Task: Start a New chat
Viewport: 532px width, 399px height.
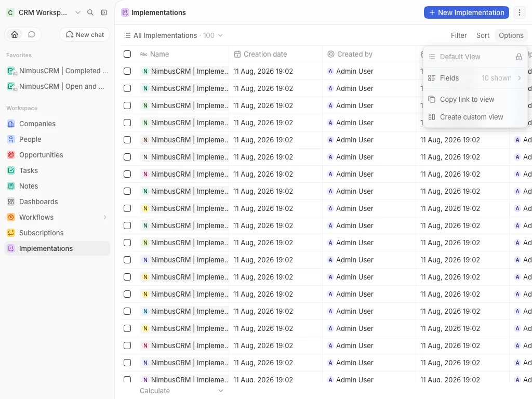Action: [x=85, y=35]
